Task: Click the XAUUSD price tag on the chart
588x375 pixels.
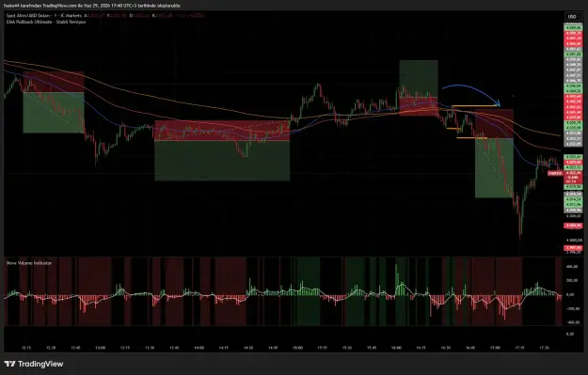Action: [555, 174]
